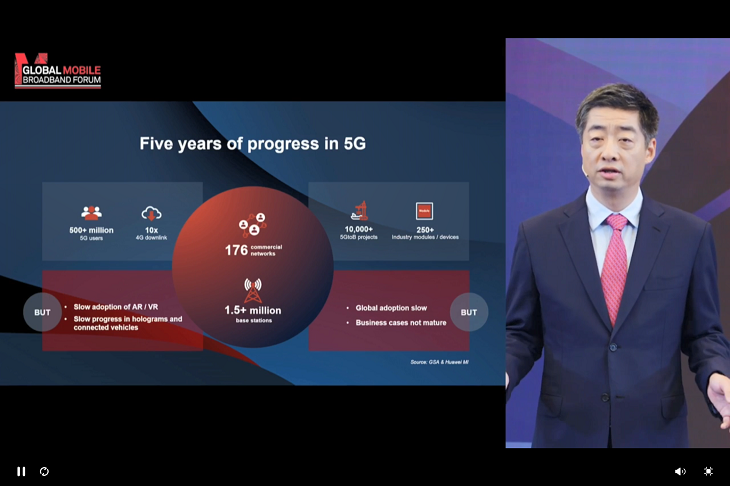The image size is (730, 486).
Task: Toggle fullscreen icon right of the speaker
Action: 708,471
